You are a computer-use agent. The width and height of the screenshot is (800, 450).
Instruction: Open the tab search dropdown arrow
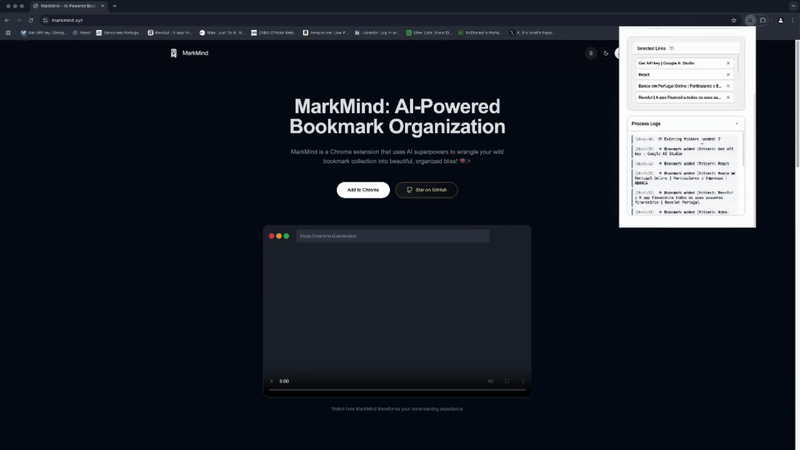793,6
